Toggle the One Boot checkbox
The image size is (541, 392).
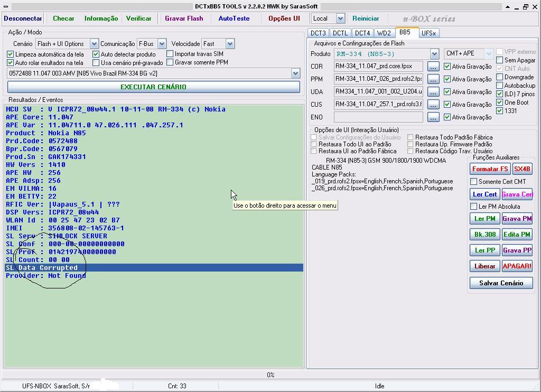[499, 102]
